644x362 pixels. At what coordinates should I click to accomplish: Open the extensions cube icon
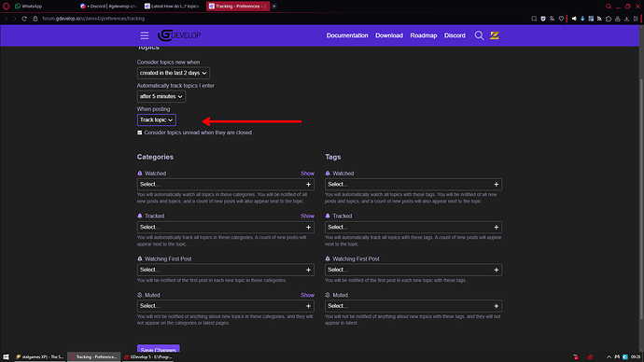pyautogui.click(x=609, y=19)
